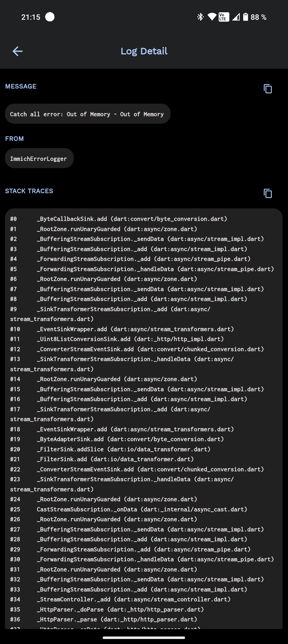The image size is (288, 644).
Task: Select stack trace line #0 _ByteCallbackSink.add
Action: click(118, 219)
